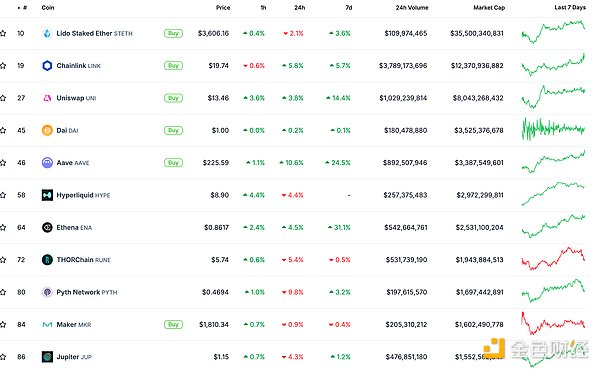
Task: Toggle the Jupiter favorite star
Action: 3,357
